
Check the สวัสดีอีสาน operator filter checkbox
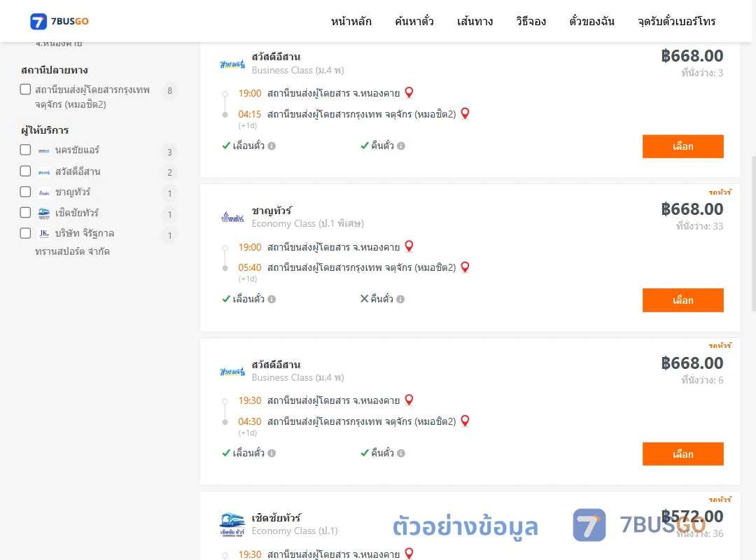coord(26,171)
